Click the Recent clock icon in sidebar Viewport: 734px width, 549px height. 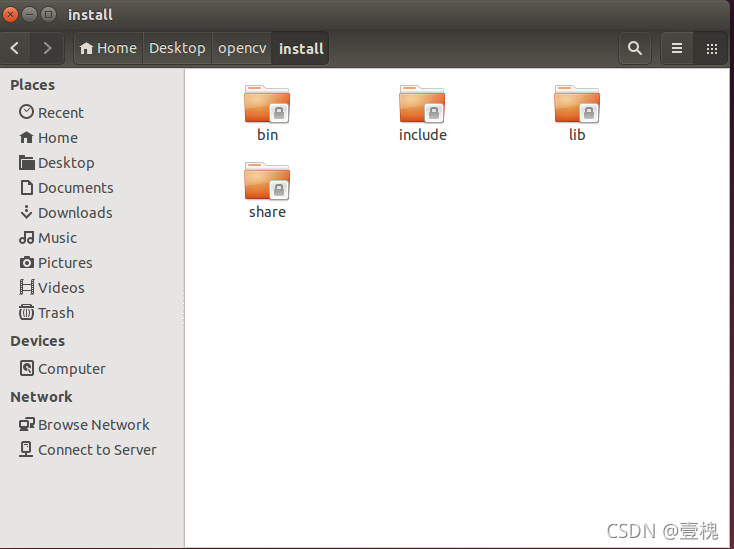(x=26, y=112)
